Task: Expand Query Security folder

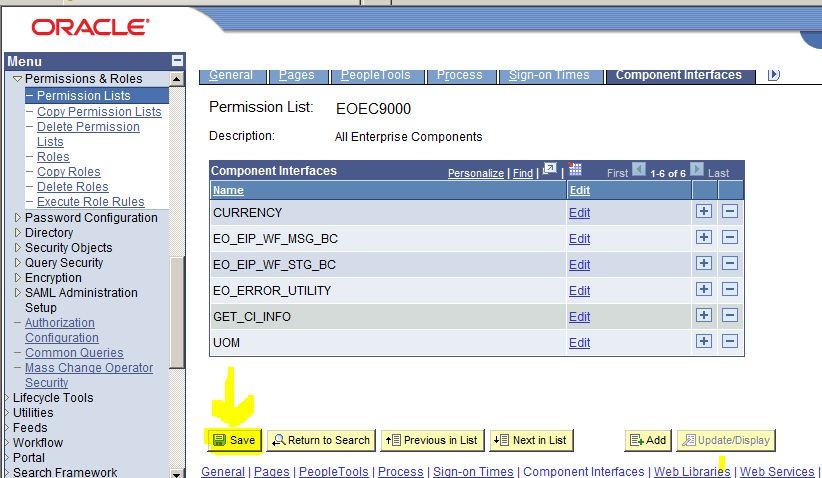Action: click(x=17, y=262)
